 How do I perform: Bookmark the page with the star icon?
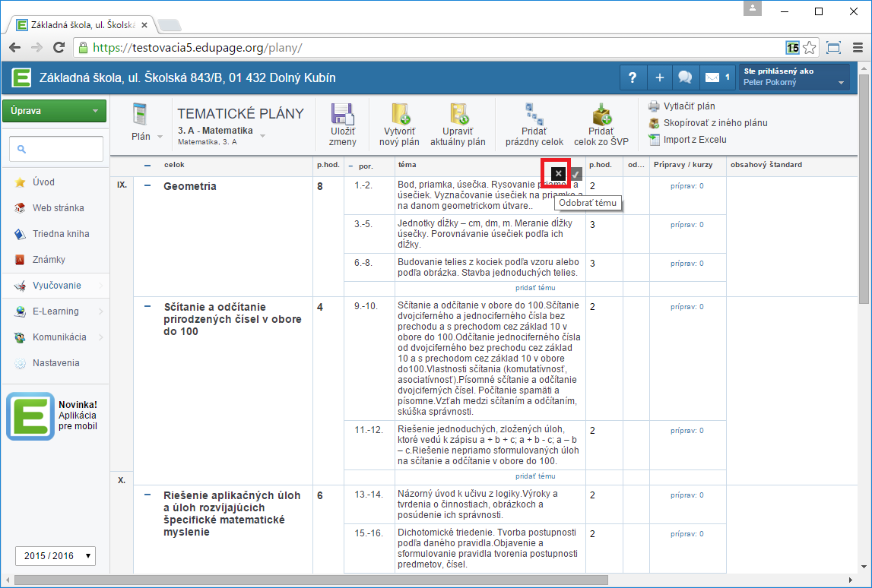click(x=810, y=47)
